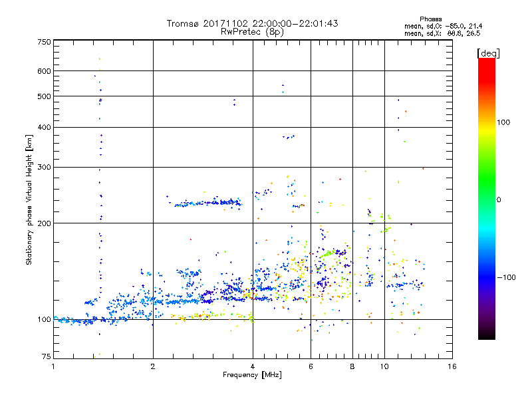Click the 'Frequency [MHz]' axis title
The height and width of the screenshot is (399, 532).
(252, 375)
